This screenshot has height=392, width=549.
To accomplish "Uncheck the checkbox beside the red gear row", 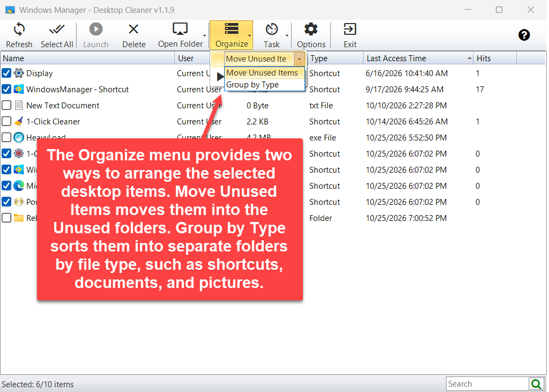I will (6, 154).
